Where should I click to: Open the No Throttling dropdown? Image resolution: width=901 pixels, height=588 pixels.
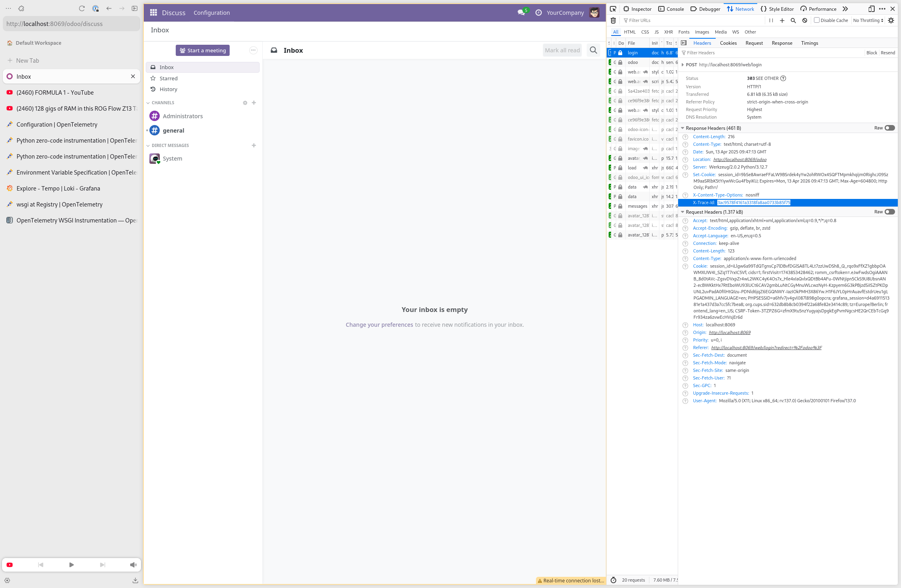click(868, 20)
